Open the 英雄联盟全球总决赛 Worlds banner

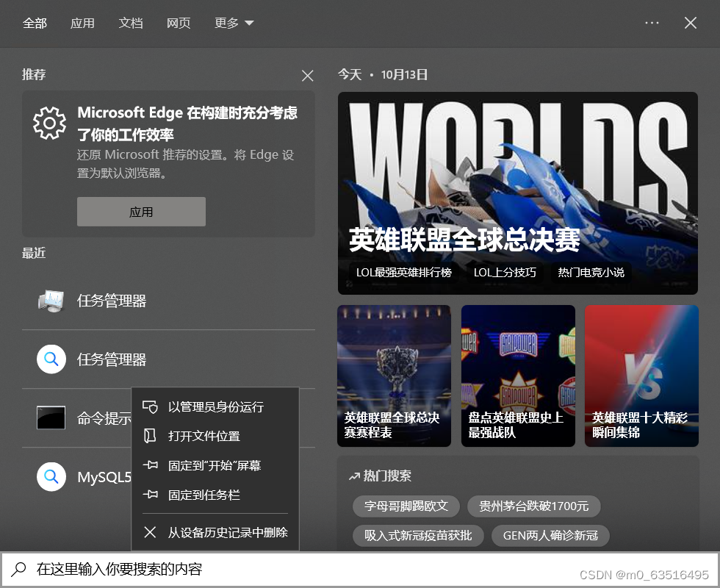518,193
